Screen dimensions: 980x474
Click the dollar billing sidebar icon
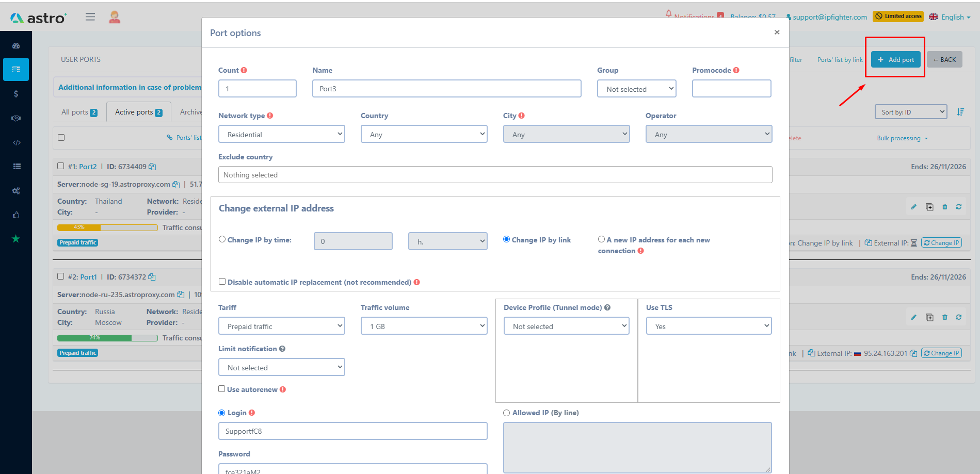coord(16,94)
